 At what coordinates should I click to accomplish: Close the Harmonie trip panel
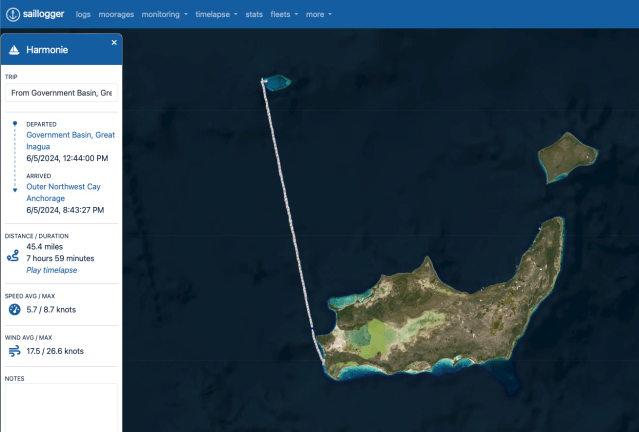coord(114,43)
